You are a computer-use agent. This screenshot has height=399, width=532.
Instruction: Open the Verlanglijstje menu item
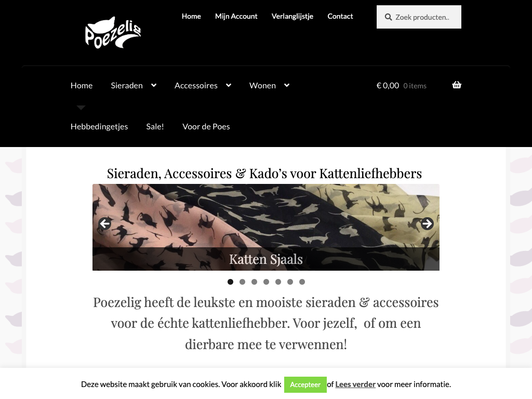pyautogui.click(x=292, y=16)
